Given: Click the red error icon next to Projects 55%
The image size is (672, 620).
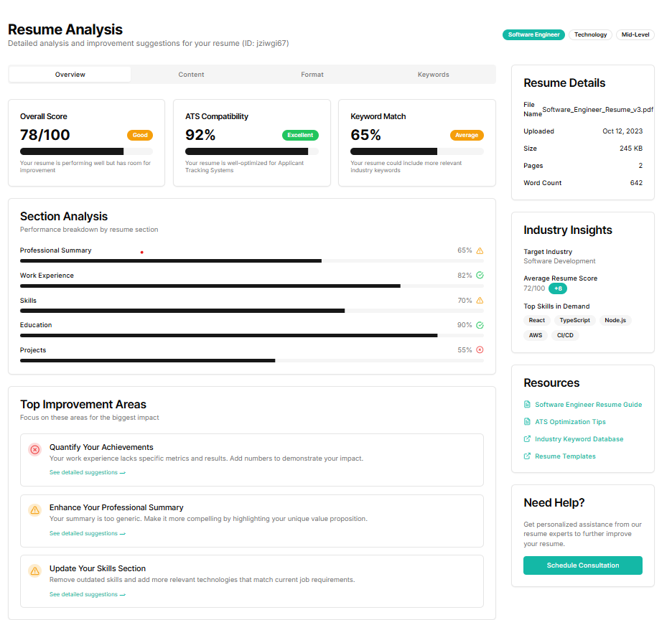Looking at the screenshot, I should [x=479, y=349].
